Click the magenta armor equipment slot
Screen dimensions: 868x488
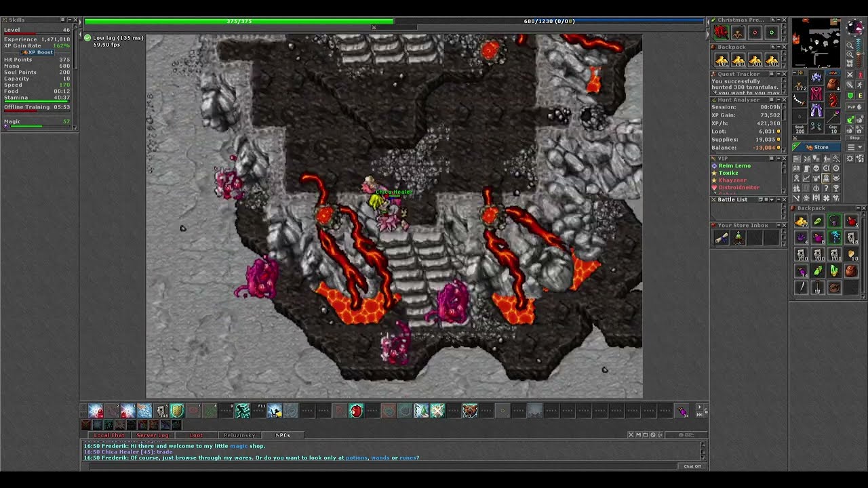(816, 94)
